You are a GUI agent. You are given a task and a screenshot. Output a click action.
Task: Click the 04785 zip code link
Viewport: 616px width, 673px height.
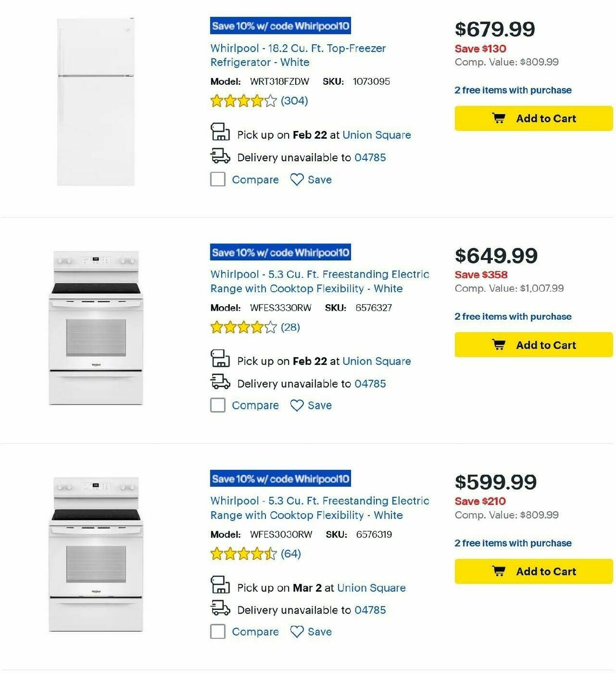tap(370, 157)
